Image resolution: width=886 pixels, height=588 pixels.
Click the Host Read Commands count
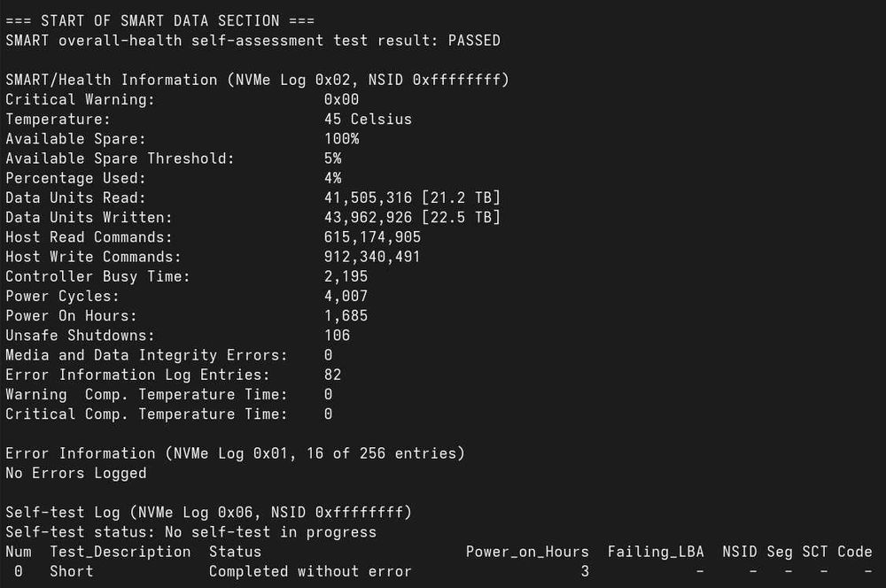pos(372,236)
